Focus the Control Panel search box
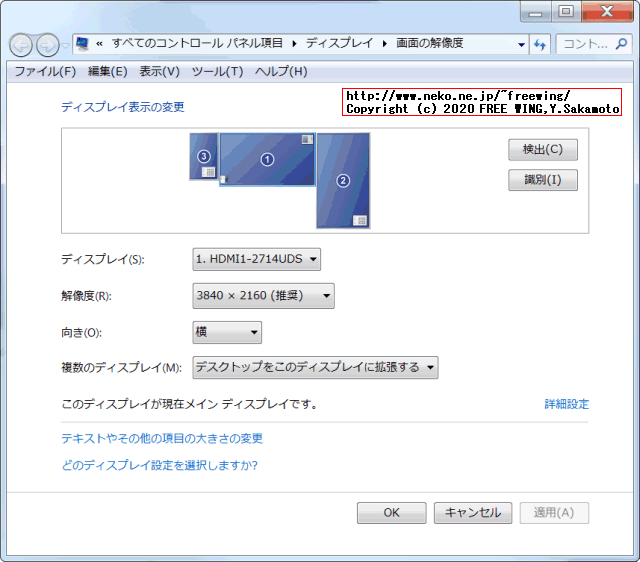 click(x=594, y=44)
